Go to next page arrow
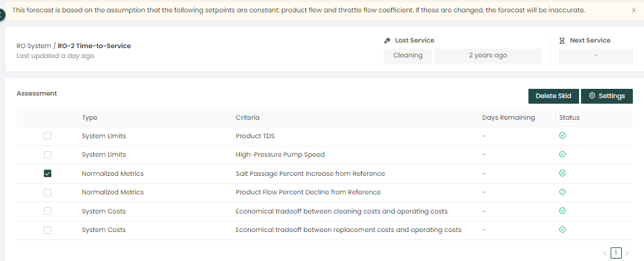Image resolution: width=644 pixels, height=261 pixels. [627, 253]
